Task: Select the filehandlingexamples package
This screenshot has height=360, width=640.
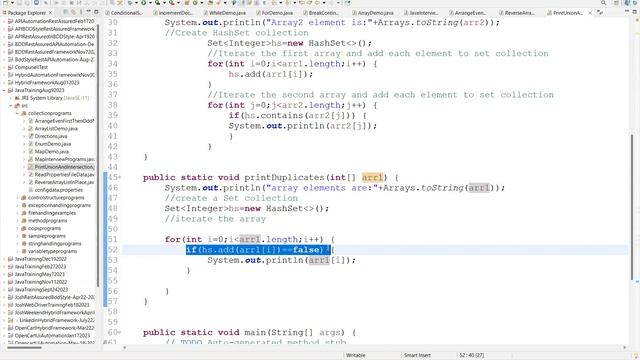Action: 48,213
